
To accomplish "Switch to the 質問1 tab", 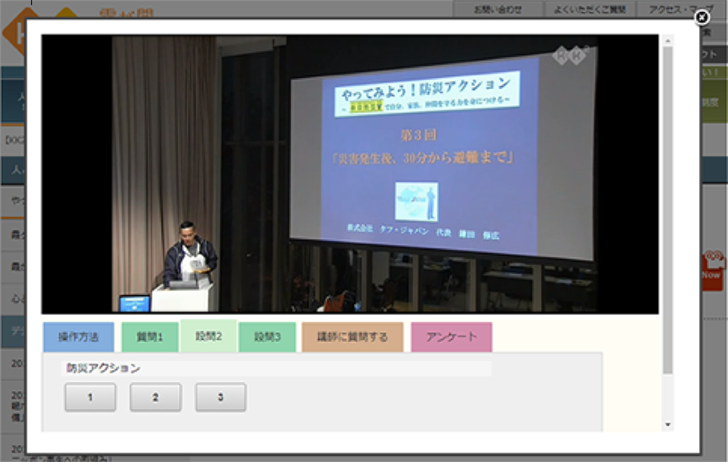I will (149, 337).
